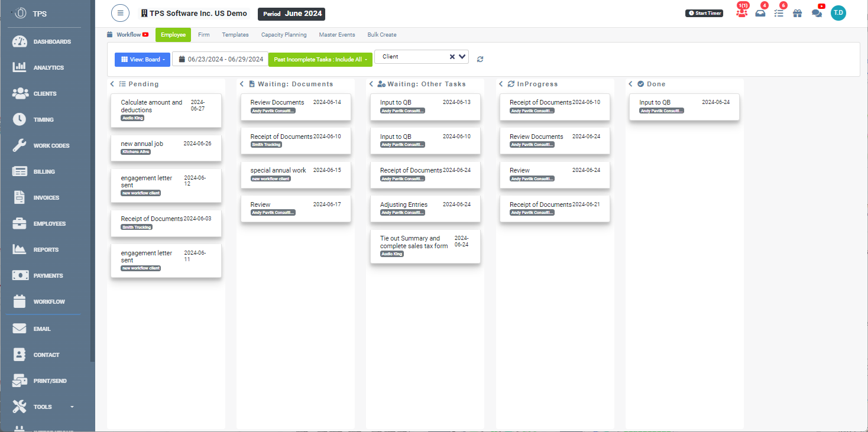Open the Adjusting Entries card

coord(425,209)
